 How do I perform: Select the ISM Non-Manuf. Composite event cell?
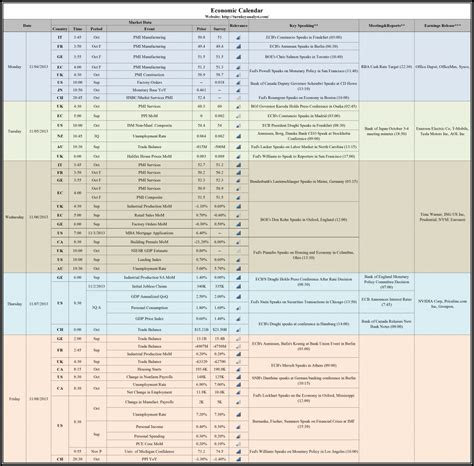tap(149, 126)
